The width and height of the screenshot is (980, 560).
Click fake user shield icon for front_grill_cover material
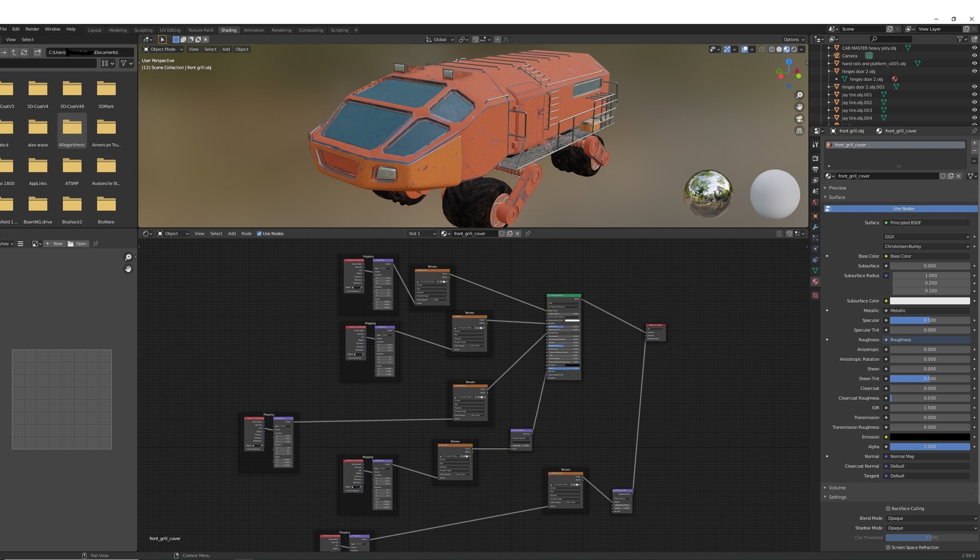click(943, 176)
